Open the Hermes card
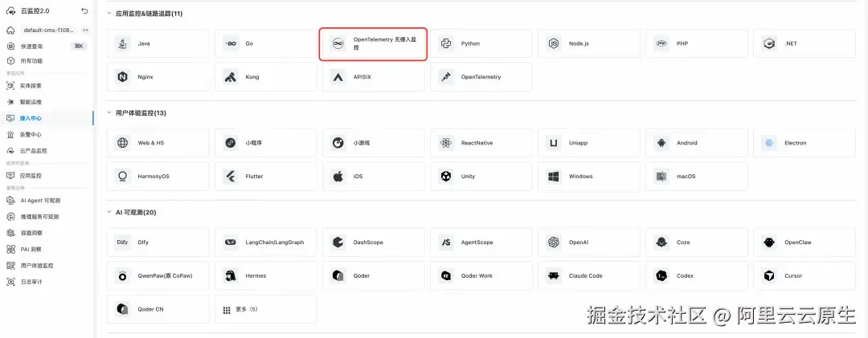The image size is (868, 338). click(x=266, y=275)
